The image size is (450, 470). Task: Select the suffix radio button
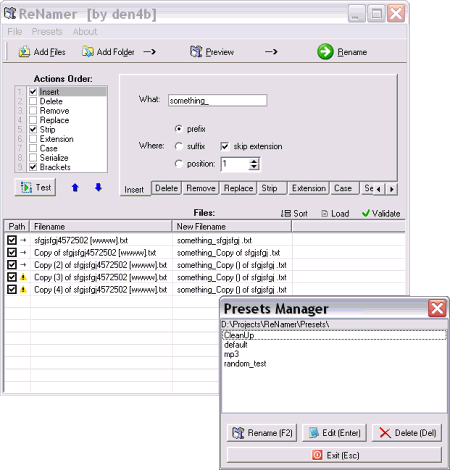point(179,146)
